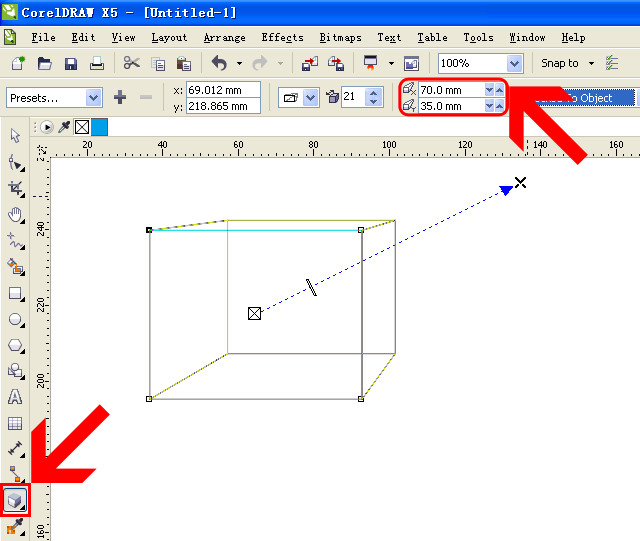Click the Import icon
The image size is (640, 541).
tap(310, 64)
